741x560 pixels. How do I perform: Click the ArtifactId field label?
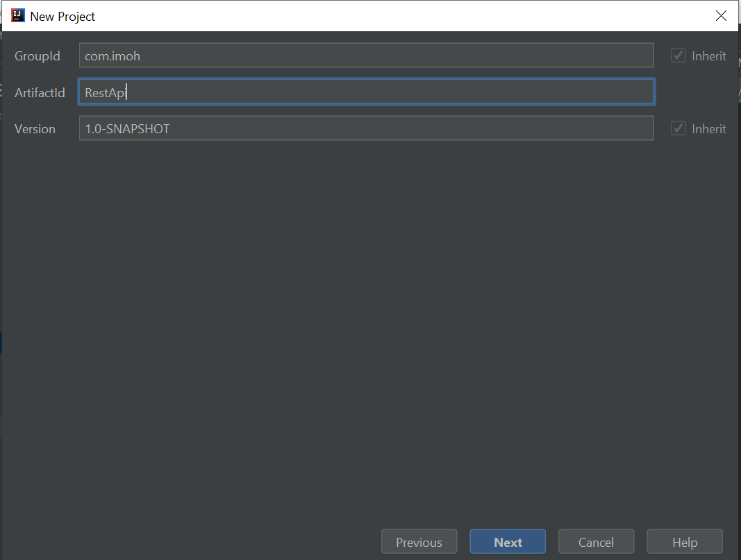[40, 92]
